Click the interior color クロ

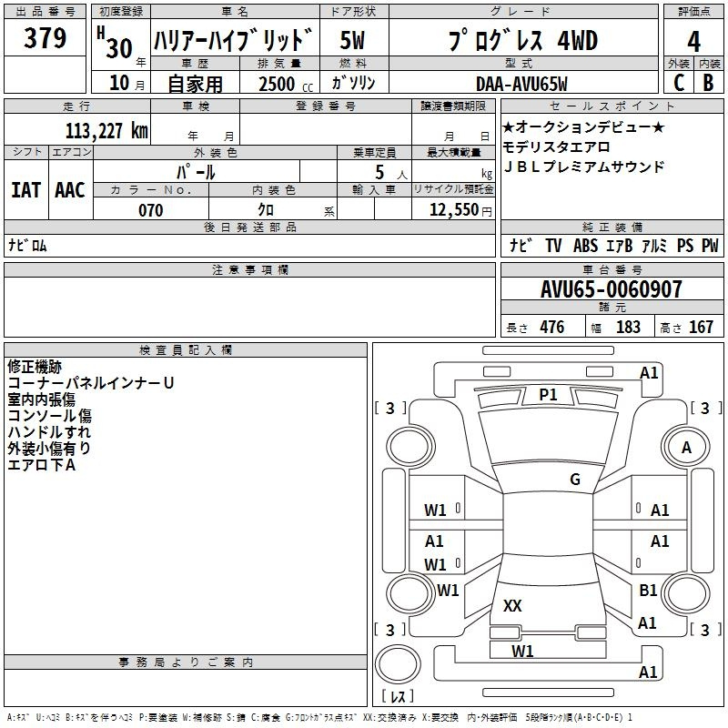tap(266, 210)
